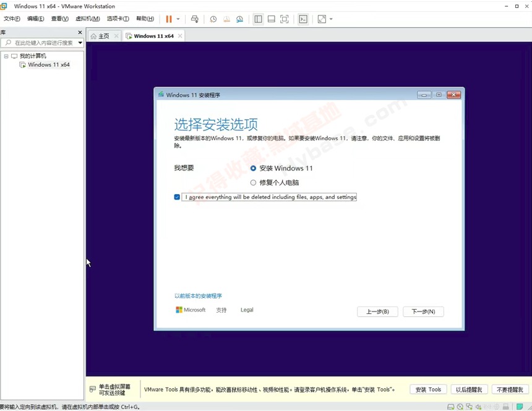
Task: Uncheck the 'I agree everything will be deleted' checkbox
Action: pyautogui.click(x=178, y=197)
